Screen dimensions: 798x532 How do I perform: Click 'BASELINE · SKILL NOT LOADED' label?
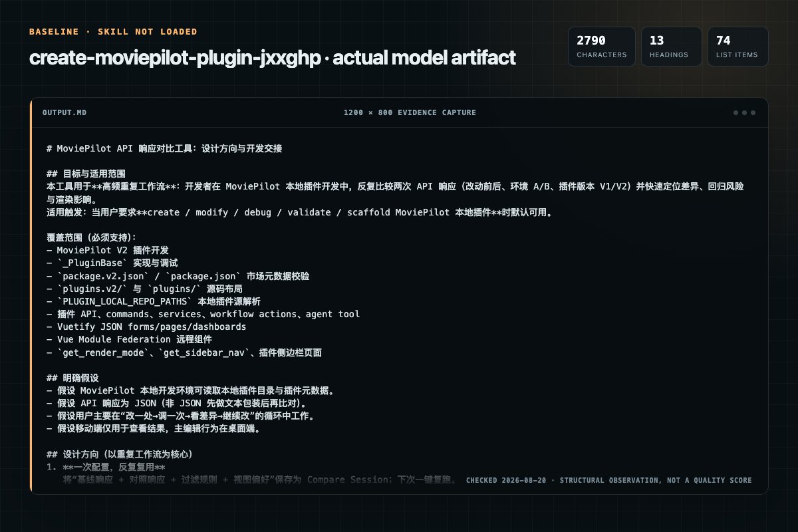click(113, 32)
